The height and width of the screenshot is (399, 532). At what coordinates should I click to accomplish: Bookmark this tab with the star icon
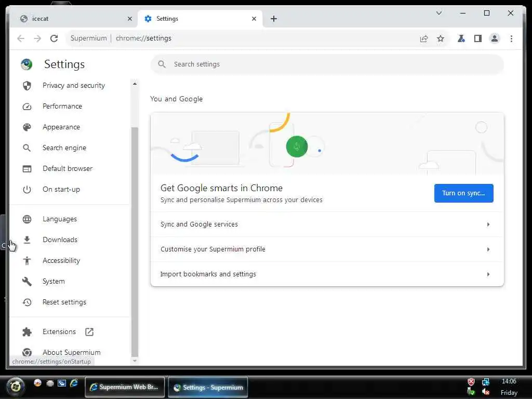tap(441, 38)
